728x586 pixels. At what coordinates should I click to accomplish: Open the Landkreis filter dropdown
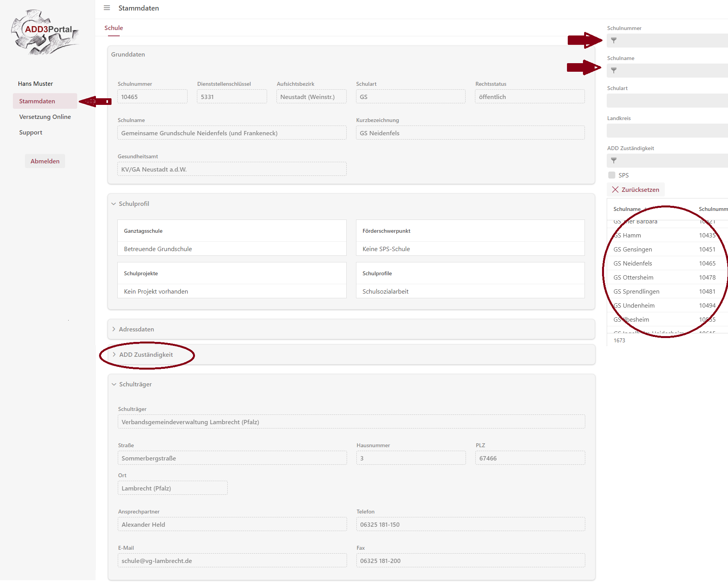[667, 131]
